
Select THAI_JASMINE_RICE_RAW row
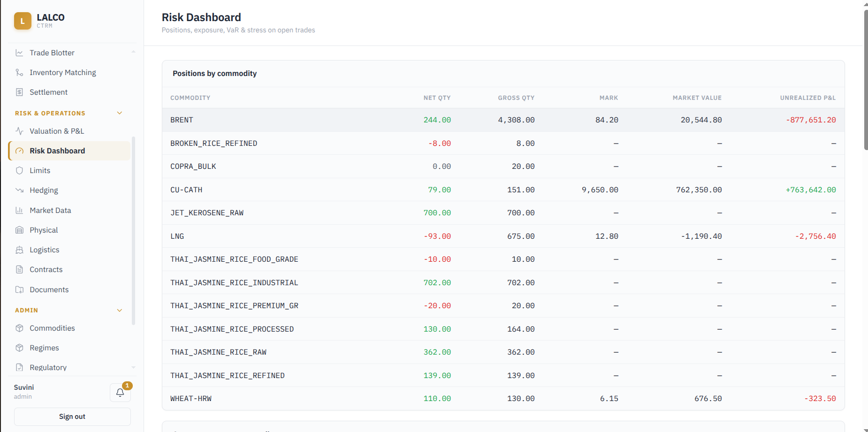pos(503,352)
